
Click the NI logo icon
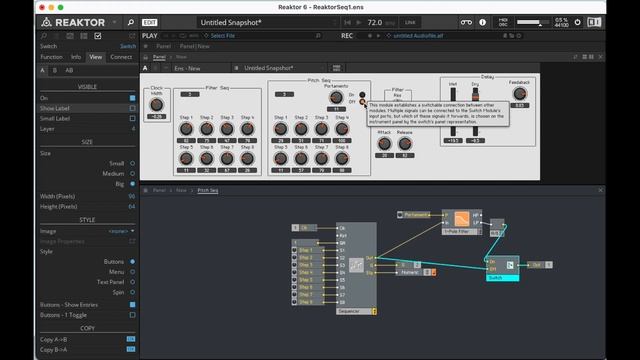594,22
